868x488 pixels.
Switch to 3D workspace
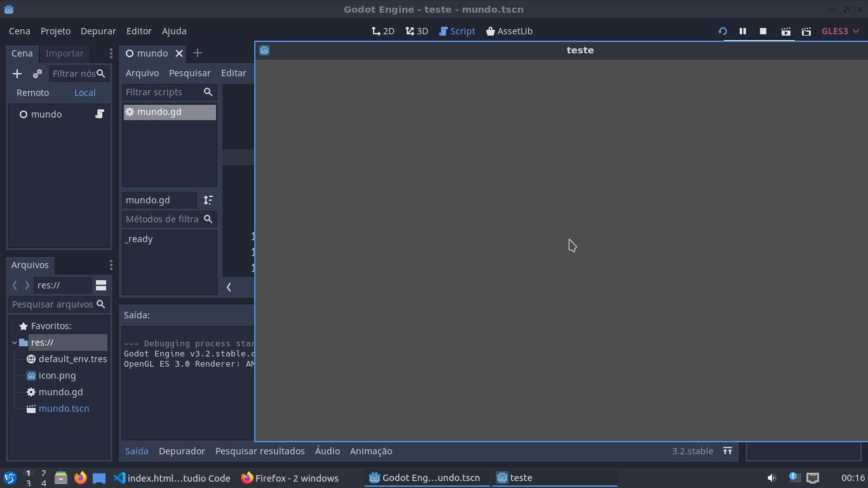(x=417, y=31)
